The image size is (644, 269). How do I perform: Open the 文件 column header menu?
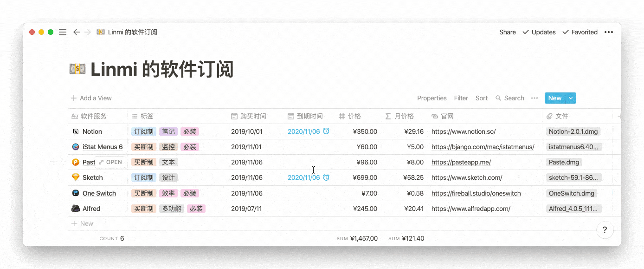point(578,116)
